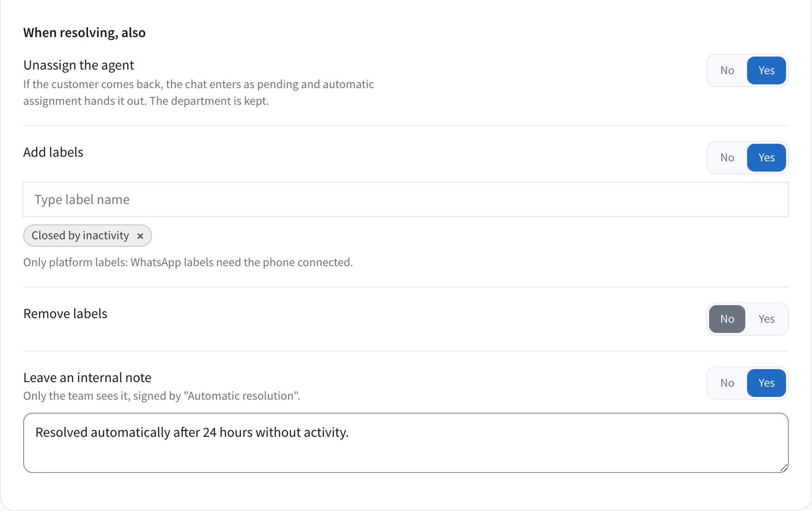Click the Remove labels setting title

(x=65, y=313)
